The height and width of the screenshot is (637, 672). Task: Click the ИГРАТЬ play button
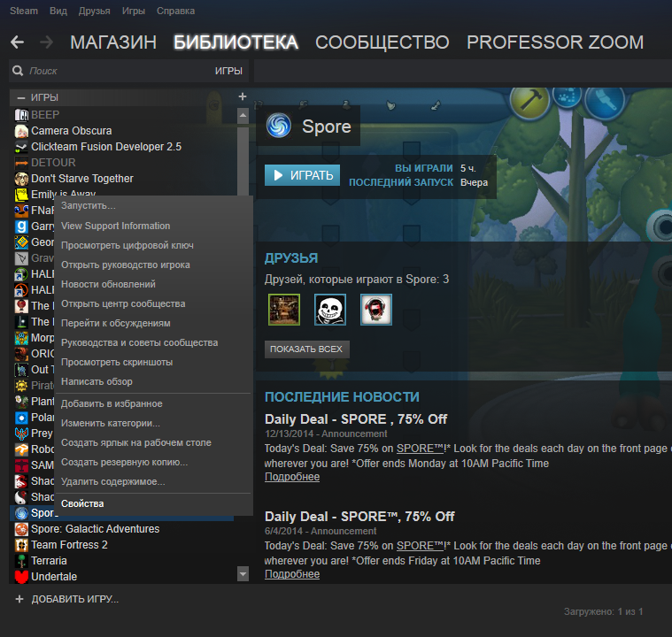(302, 175)
